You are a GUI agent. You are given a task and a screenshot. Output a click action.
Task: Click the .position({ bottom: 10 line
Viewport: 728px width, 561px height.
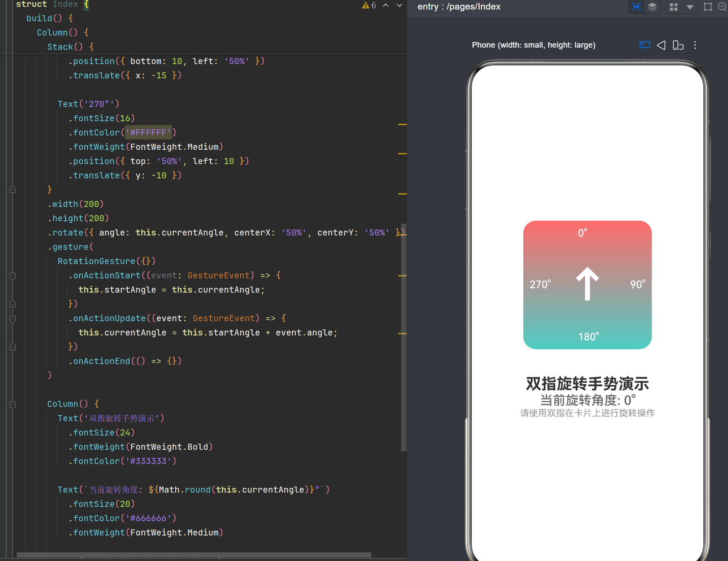166,61
